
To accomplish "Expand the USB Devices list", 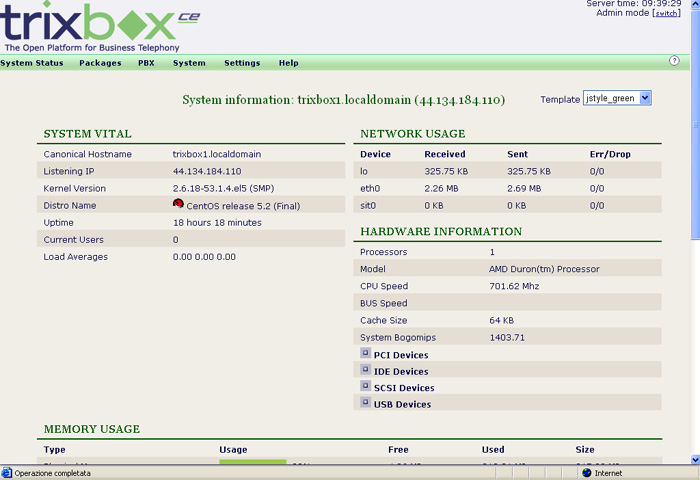I will coord(365,402).
